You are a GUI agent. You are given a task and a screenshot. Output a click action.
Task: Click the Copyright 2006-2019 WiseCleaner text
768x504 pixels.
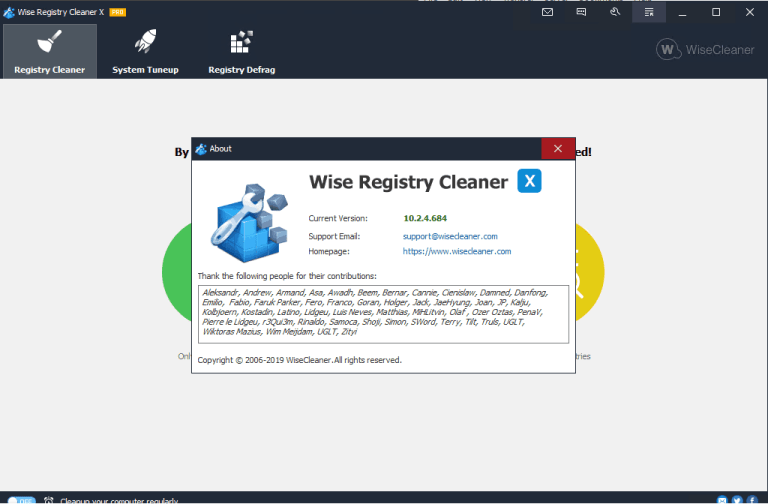click(299, 360)
